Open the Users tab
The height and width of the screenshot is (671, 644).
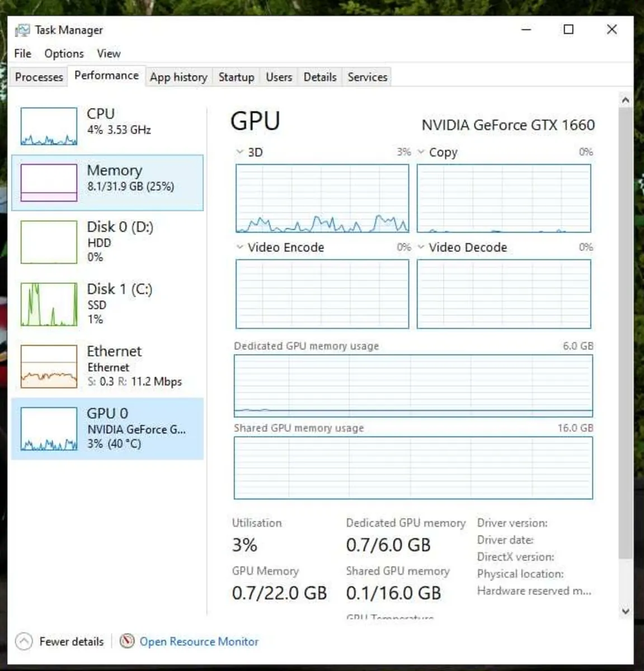click(x=279, y=77)
